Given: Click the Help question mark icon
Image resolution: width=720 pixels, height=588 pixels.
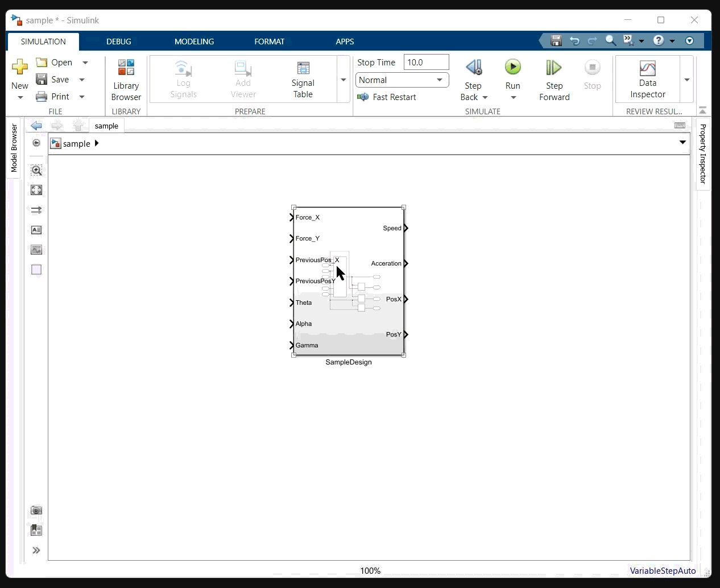Looking at the screenshot, I should point(659,40).
